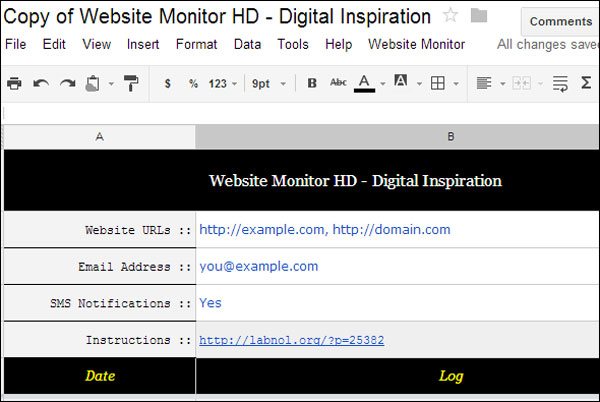Open the Tools menu
The image size is (600, 402).
[x=293, y=44]
